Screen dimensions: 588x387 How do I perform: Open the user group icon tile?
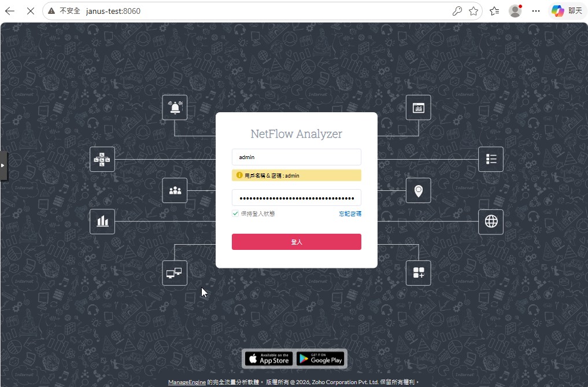pyautogui.click(x=175, y=190)
